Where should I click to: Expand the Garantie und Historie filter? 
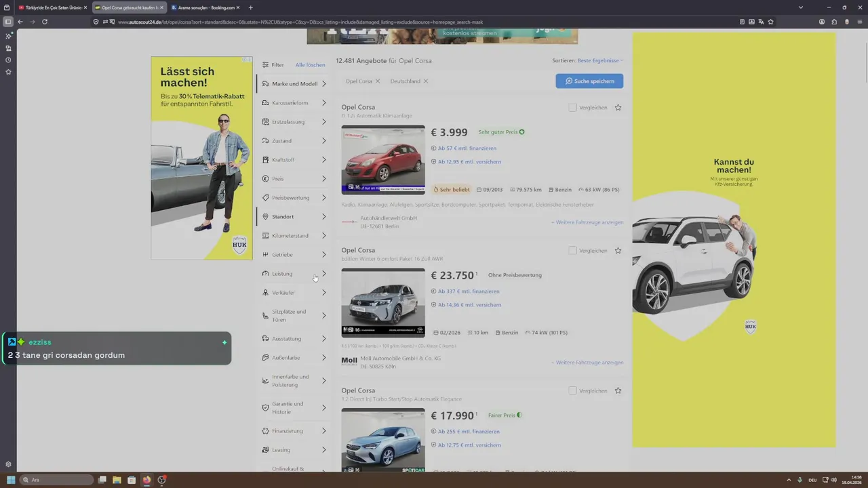point(294,408)
